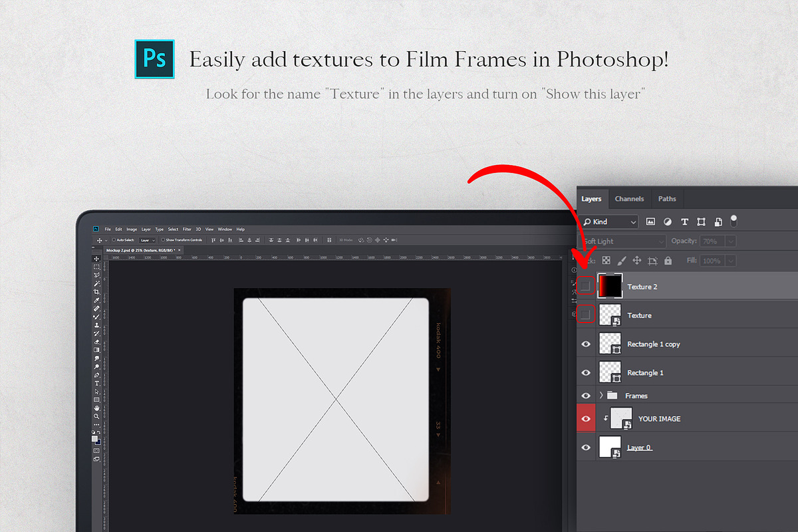Filter layers by type (T icon)
Viewport: 798px width, 532px height.
point(684,221)
